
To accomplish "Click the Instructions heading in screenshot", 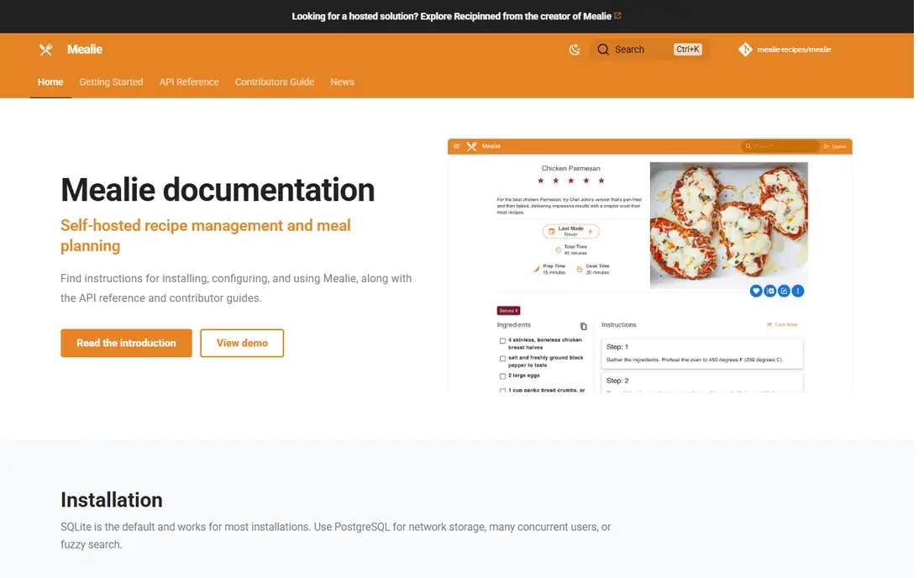I will 619,325.
